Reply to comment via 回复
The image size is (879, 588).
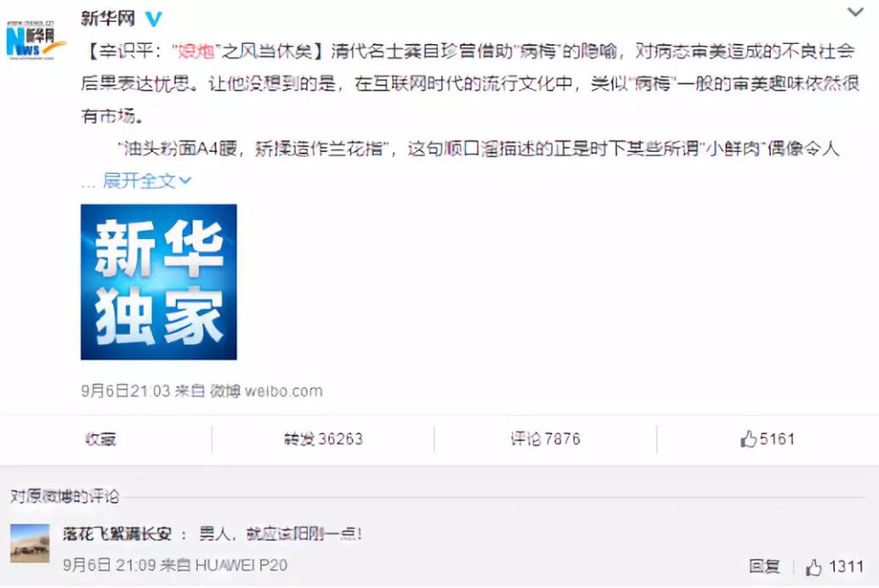click(764, 567)
